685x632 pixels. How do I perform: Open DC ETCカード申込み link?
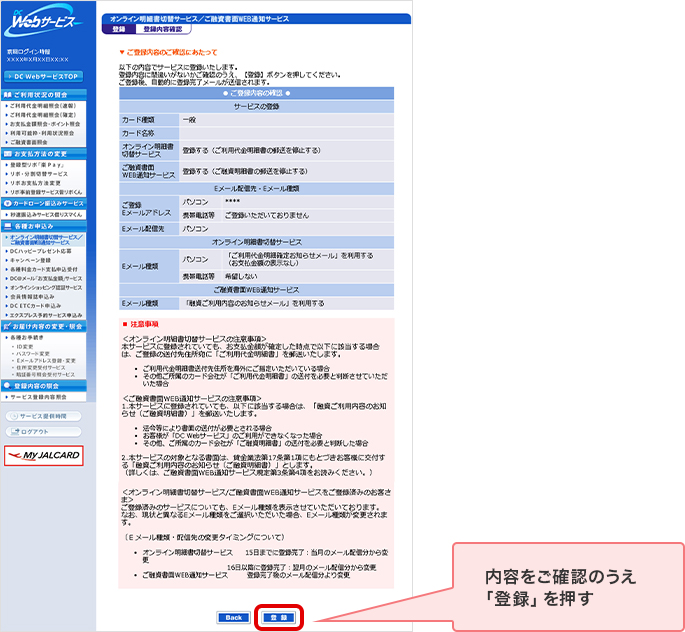click(35, 306)
